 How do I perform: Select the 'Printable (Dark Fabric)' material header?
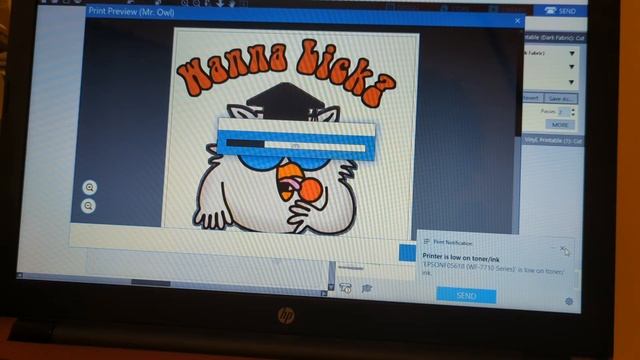tap(555, 38)
